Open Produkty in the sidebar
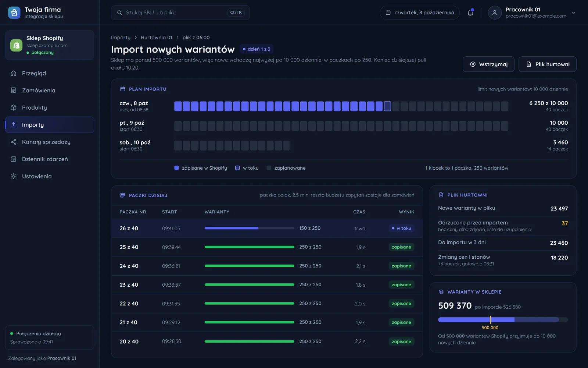Screen dimensions: 588x368 [50, 107]
